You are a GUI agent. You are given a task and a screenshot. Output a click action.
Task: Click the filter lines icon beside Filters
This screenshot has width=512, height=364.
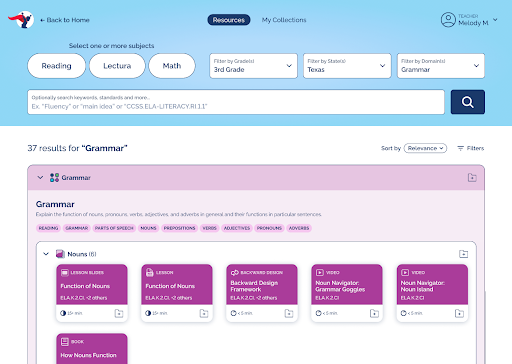460,148
